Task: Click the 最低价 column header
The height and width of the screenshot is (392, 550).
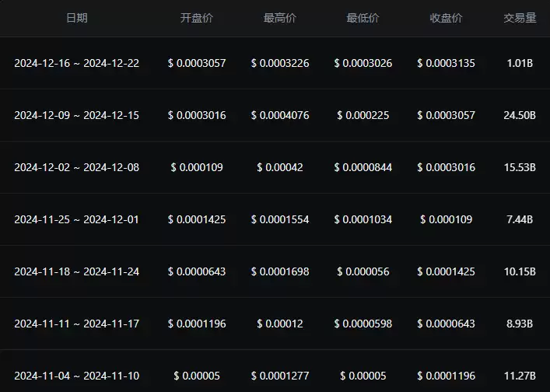Action: pyautogui.click(x=363, y=18)
